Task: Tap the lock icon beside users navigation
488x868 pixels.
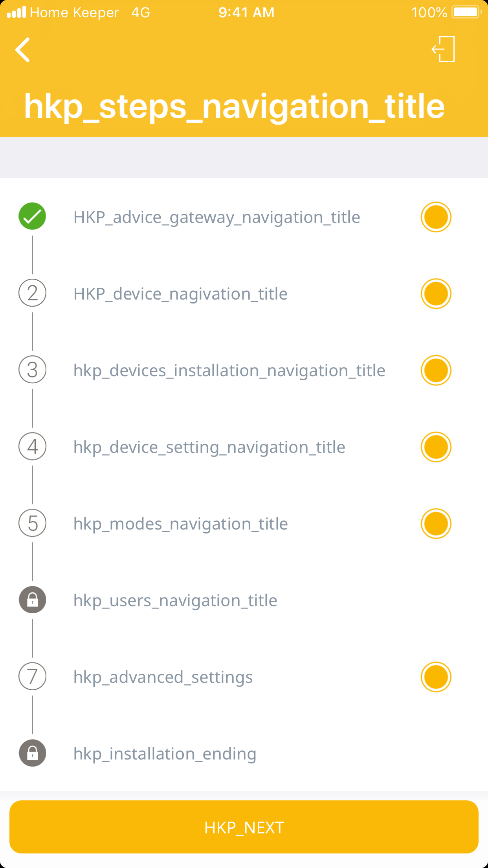Action: (32, 600)
